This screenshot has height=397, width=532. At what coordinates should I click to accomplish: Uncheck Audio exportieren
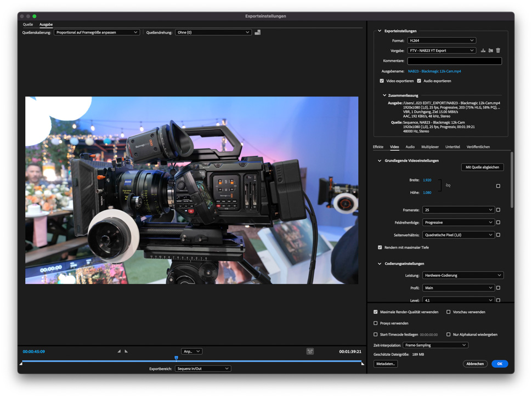pyautogui.click(x=419, y=81)
